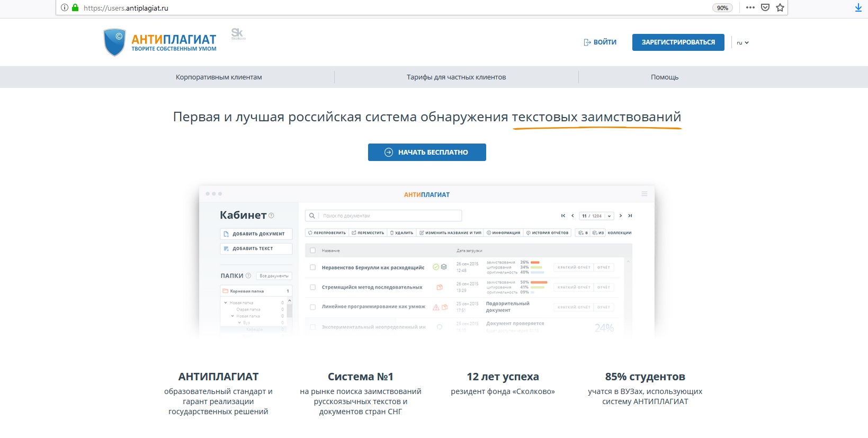Image resolution: width=868 pixels, height=438 pixels.
Task: Bookmark this page with the star icon
Action: coord(780,7)
